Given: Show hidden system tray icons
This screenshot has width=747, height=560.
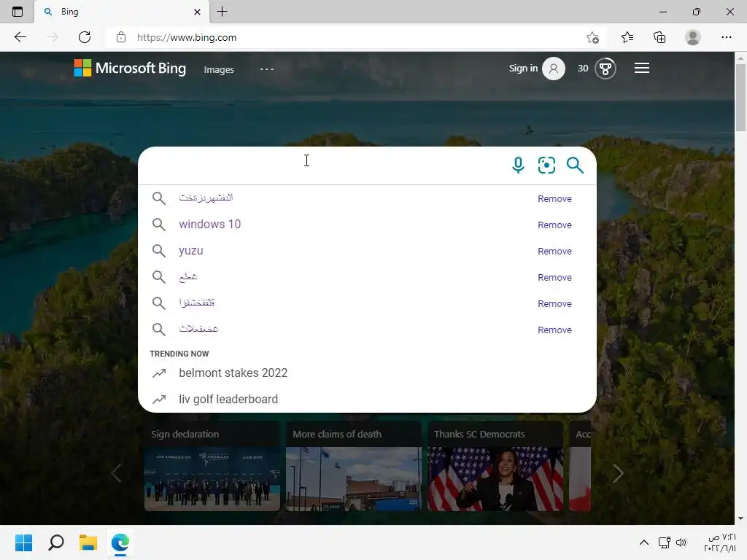Looking at the screenshot, I should pyautogui.click(x=643, y=542).
